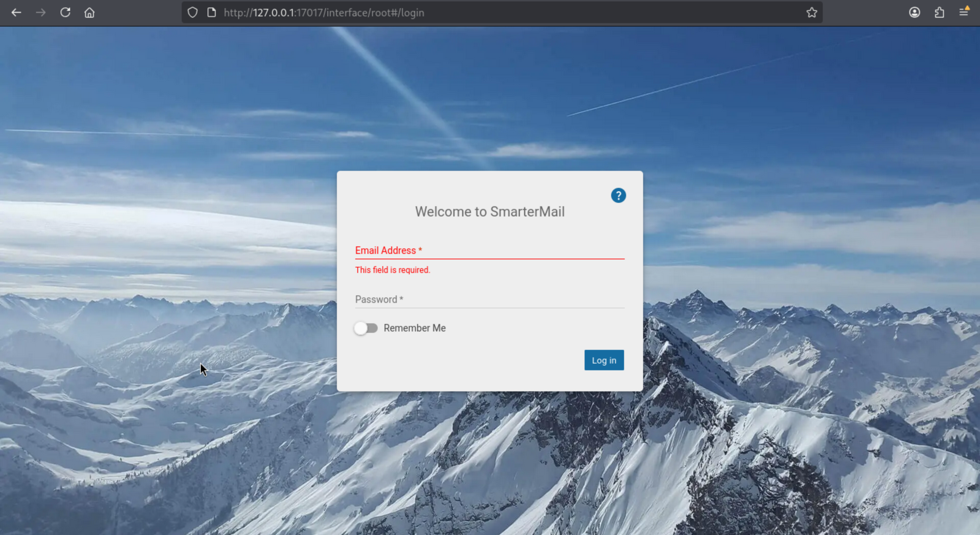The width and height of the screenshot is (980, 535).
Task: Bookmark this page with the star
Action: click(812, 13)
